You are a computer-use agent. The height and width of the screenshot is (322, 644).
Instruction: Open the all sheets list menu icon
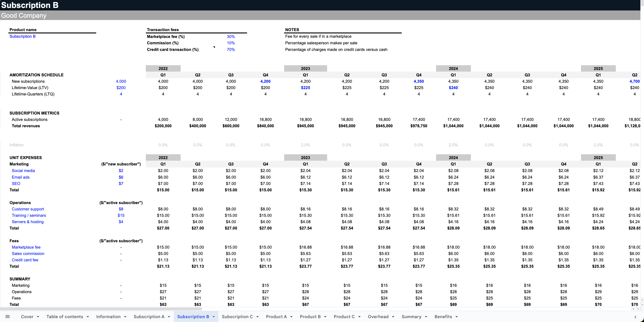click(8, 317)
